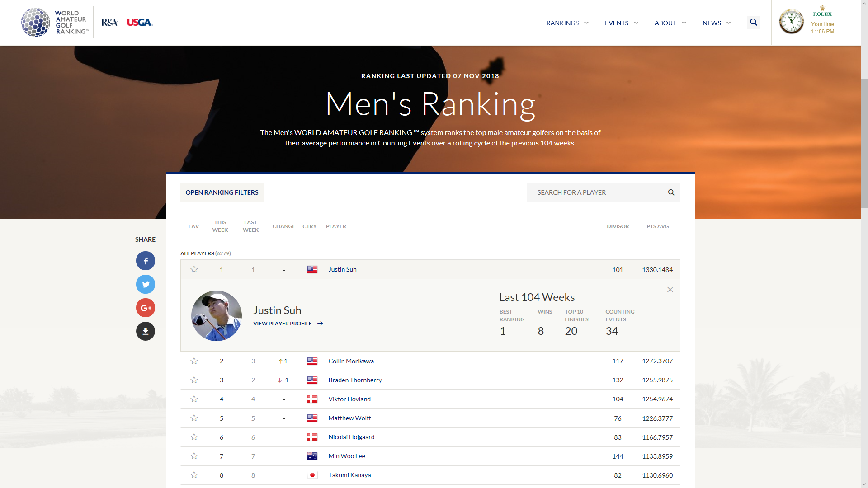Click the PTS AVG column header
868x488 pixels.
(x=657, y=226)
